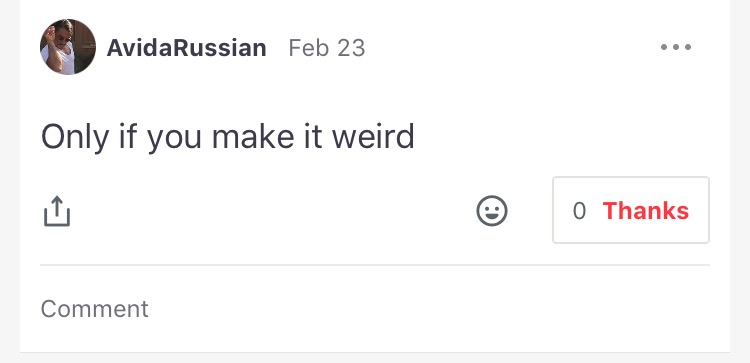Screen dimensions: 750x363
Task: Open the smiley emoji reaction picker
Action: pos(492,210)
